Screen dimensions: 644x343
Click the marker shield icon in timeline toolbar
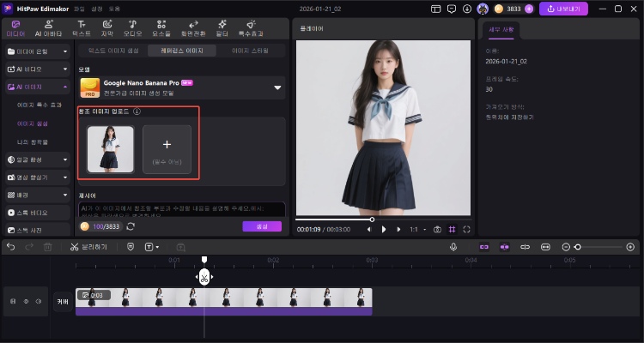(131, 247)
